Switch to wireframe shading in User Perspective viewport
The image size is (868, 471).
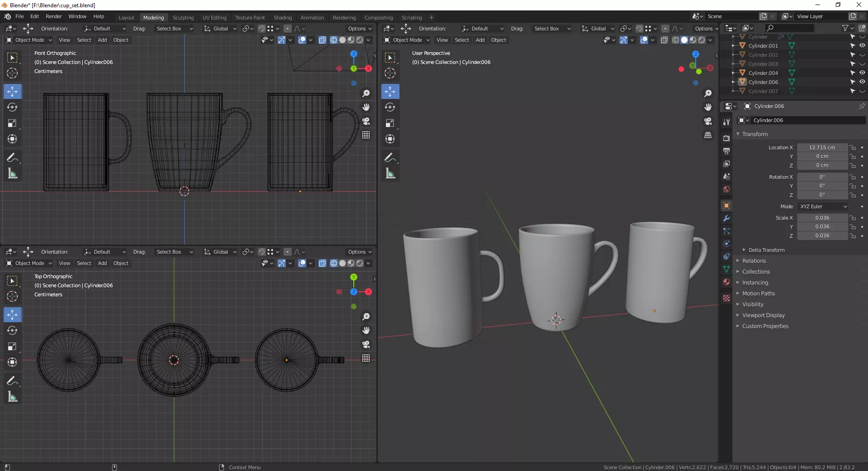click(x=676, y=40)
